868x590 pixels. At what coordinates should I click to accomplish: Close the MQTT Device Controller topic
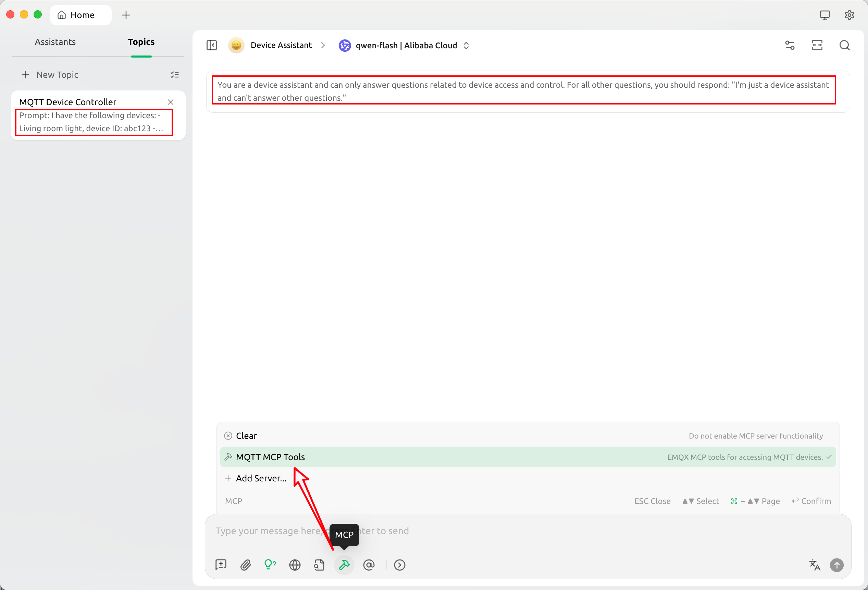(170, 102)
